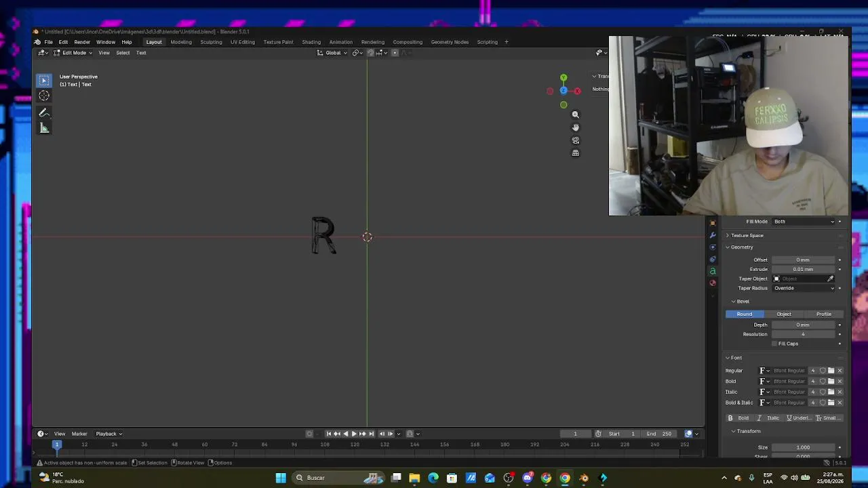Adjust the bevel Resolution slider
This screenshot has height=488, width=868.
pyautogui.click(x=804, y=334)
